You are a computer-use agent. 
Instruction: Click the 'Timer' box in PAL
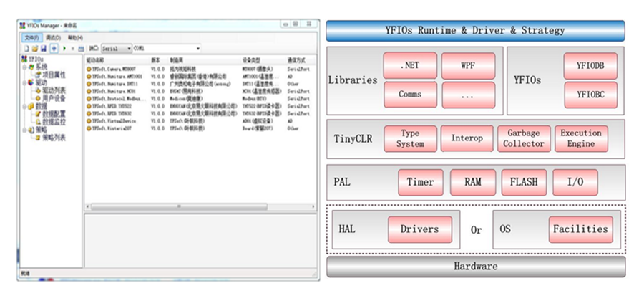421,182
